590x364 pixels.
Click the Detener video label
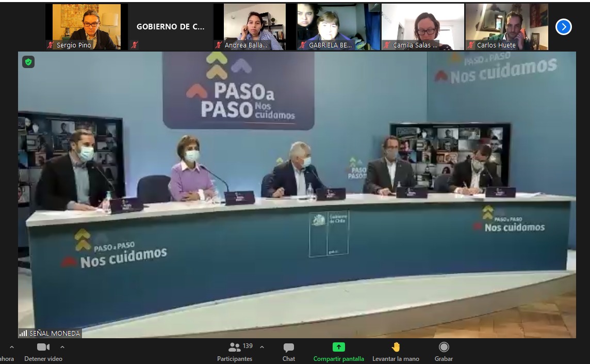click(x=43, y=359)
